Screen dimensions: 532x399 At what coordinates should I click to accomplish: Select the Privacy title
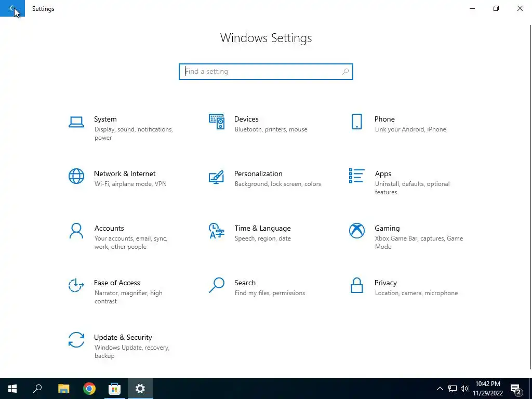click(x=385, y=283)
